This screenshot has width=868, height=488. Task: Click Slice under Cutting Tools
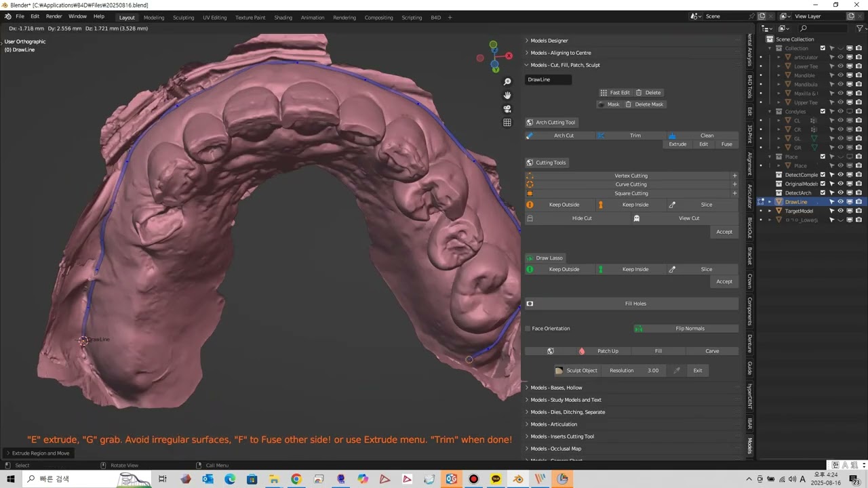703,205
